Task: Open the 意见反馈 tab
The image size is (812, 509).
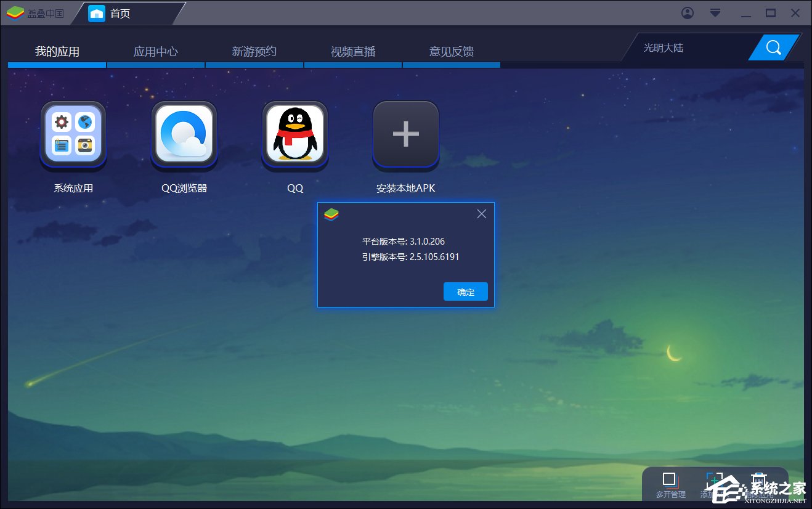Action: [x=452, y=52]
